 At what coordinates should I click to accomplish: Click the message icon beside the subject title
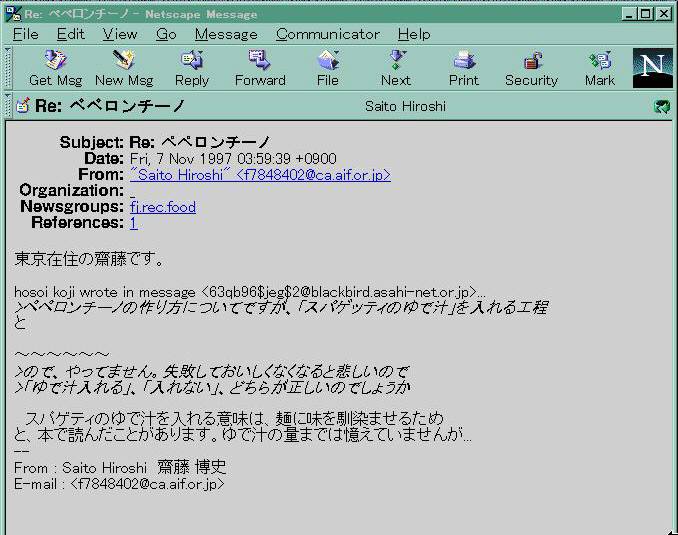pos(22,106)
